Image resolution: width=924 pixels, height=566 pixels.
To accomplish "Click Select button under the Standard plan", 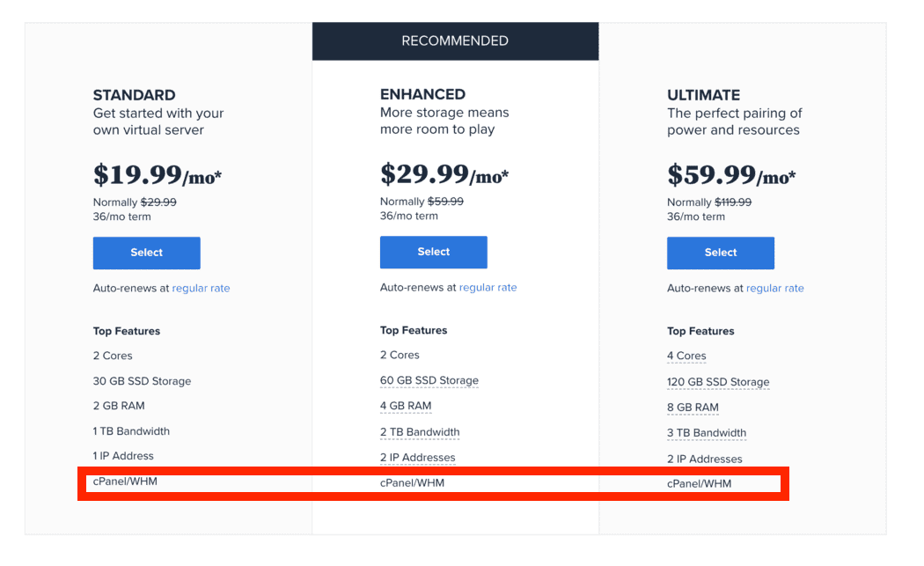I will tap(146, 253).
